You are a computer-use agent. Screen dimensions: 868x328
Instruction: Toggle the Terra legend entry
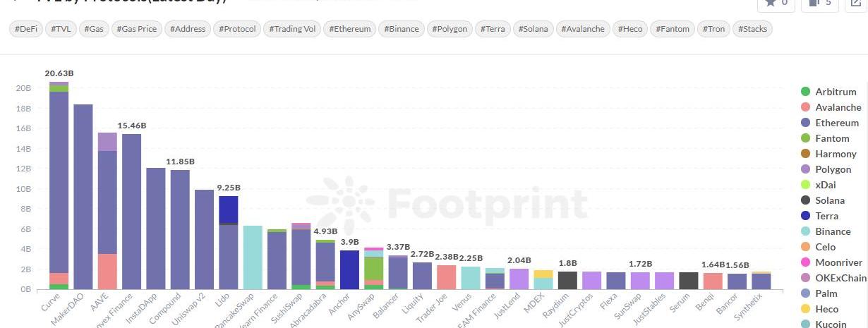click(826, 216)
